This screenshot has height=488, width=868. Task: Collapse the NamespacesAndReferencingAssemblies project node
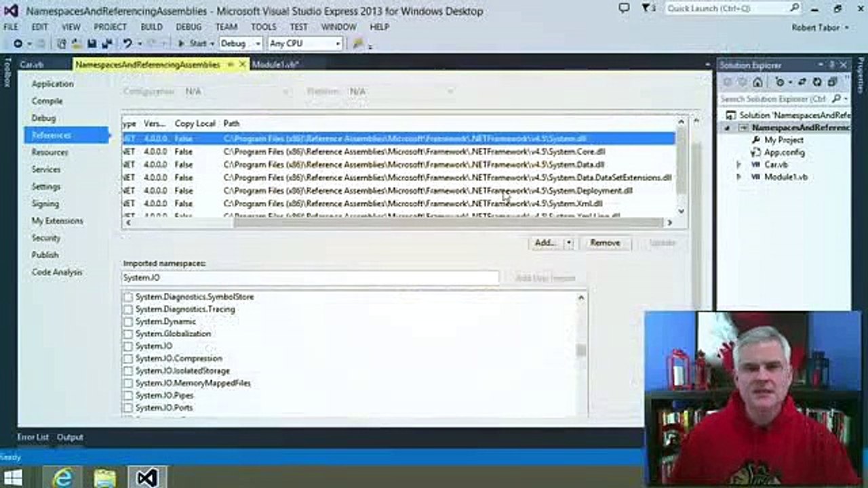click(x=728, y=127)
